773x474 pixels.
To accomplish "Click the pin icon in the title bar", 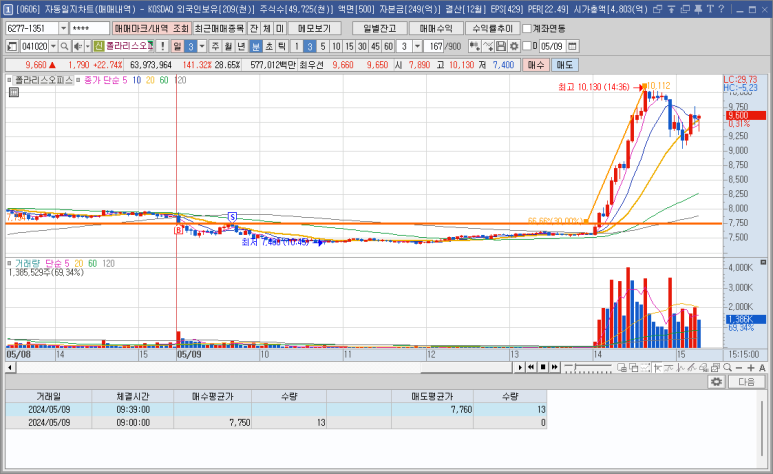I will pyautogui.click(x=698, y=9).
